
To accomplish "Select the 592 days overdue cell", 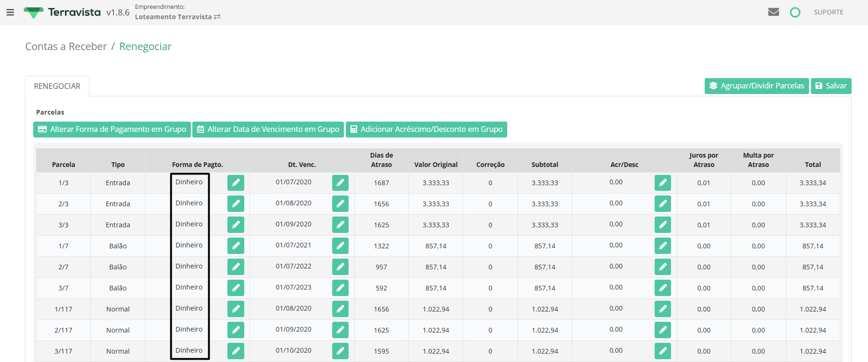I will coord(381,288).
